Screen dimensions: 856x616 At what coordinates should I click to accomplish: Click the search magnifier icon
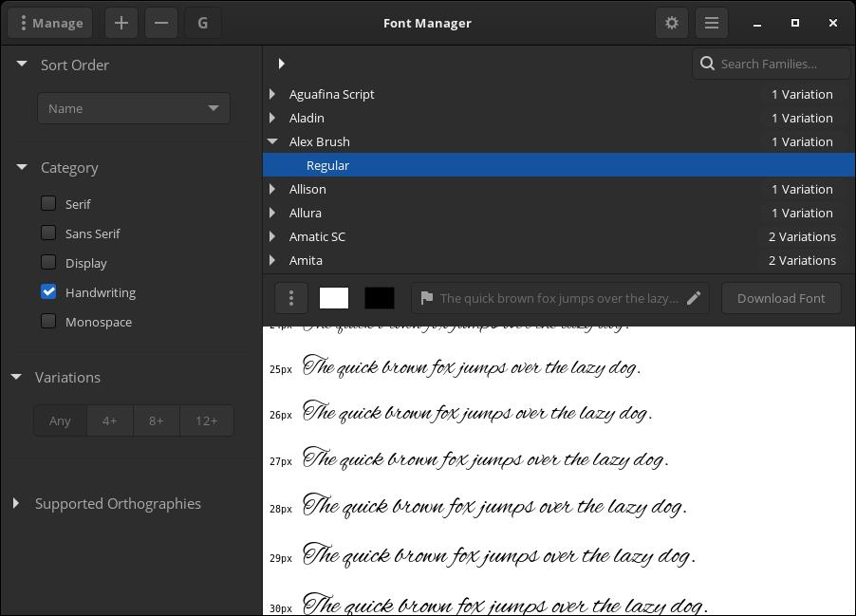(708, 64)
